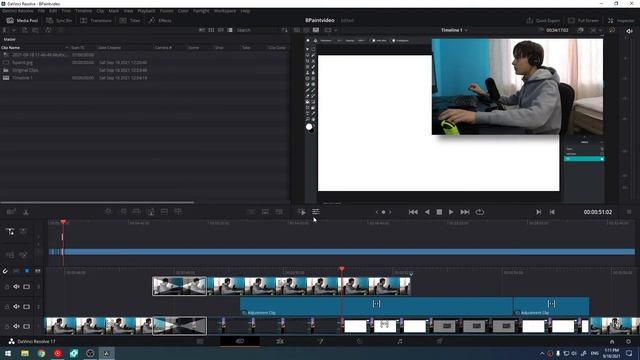This screenshot has height=360, width=640.
Task: Select Source Clip viewer mode
Action: pos(297,30)
